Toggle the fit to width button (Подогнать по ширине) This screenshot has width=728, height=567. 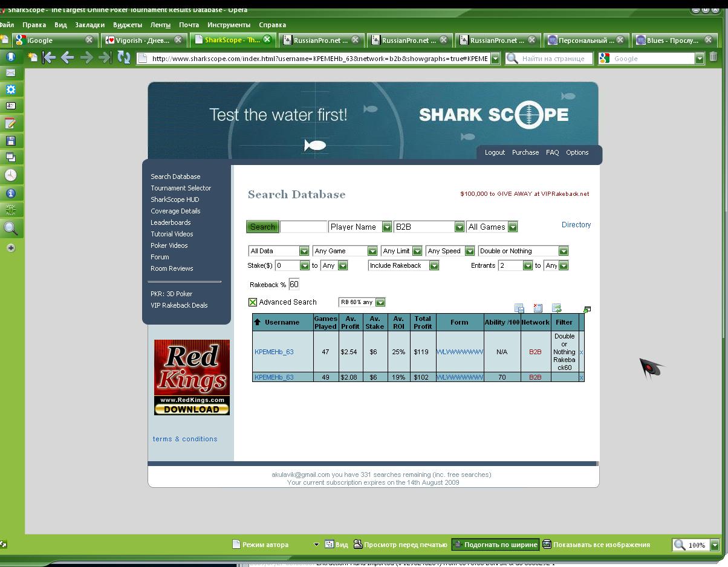495,545
